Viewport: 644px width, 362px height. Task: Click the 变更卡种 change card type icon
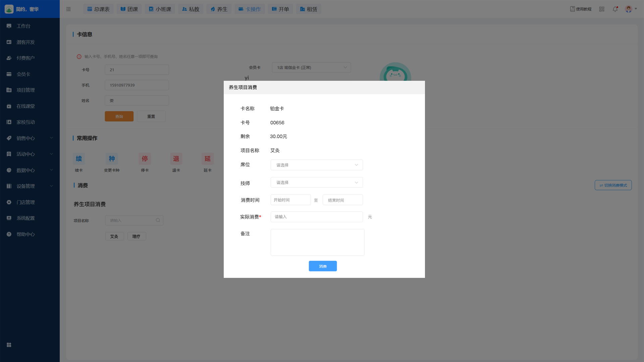pyautogui.click(x=112, y=159)
